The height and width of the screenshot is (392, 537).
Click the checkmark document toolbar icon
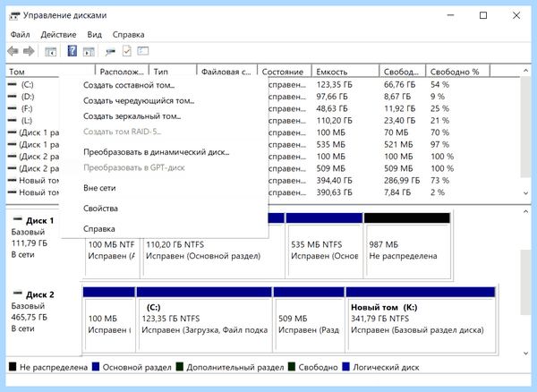(127, 51)
